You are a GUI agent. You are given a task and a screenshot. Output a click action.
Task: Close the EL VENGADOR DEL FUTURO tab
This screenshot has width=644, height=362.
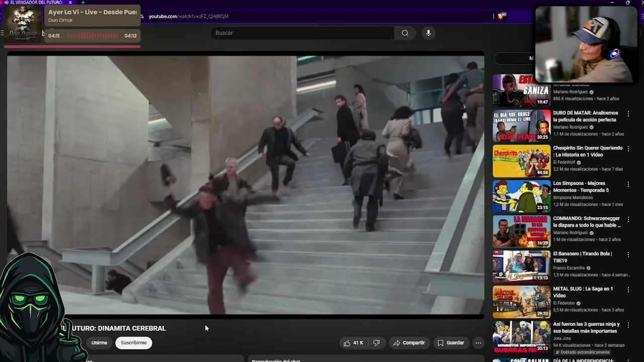click(x=70, y=3)
